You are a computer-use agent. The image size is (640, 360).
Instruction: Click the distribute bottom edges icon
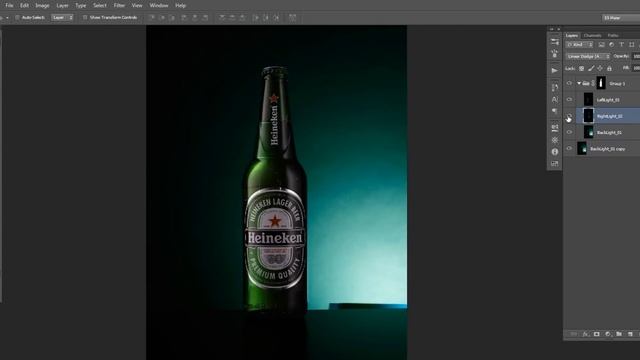click(242, 18)
